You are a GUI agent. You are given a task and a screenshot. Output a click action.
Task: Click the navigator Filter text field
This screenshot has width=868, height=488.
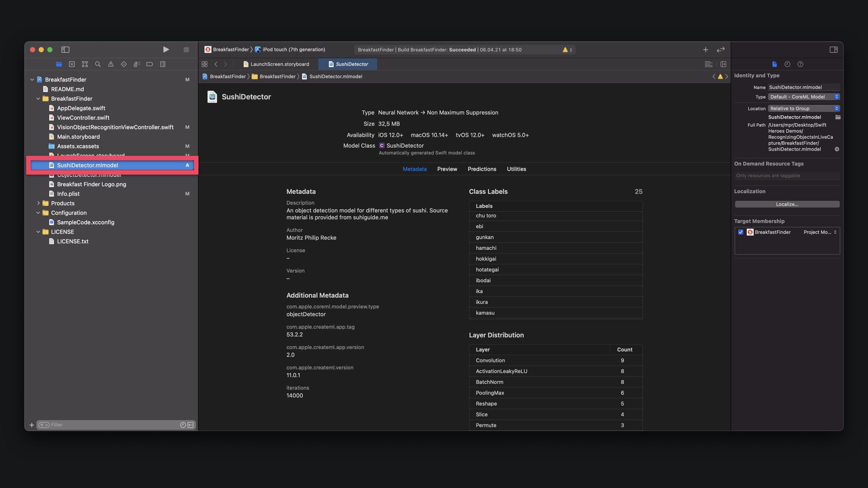pyautogui.click(x=113, y=425)
